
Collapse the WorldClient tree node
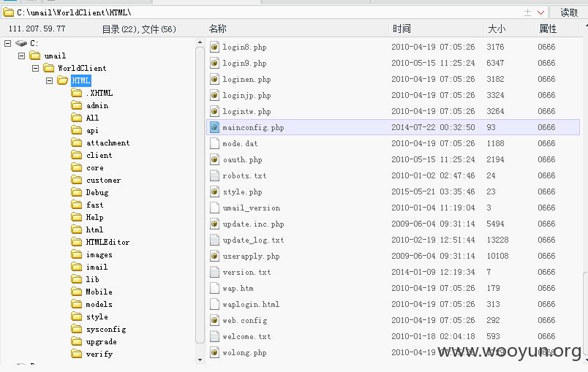pyautogui.click(x=35, y=68)
